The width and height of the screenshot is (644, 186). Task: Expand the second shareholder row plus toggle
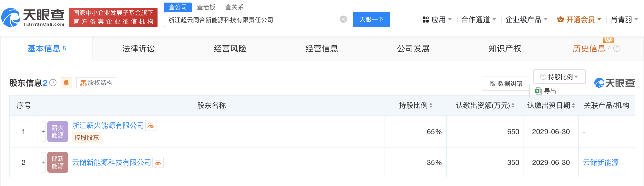click(x=43, y=162)
